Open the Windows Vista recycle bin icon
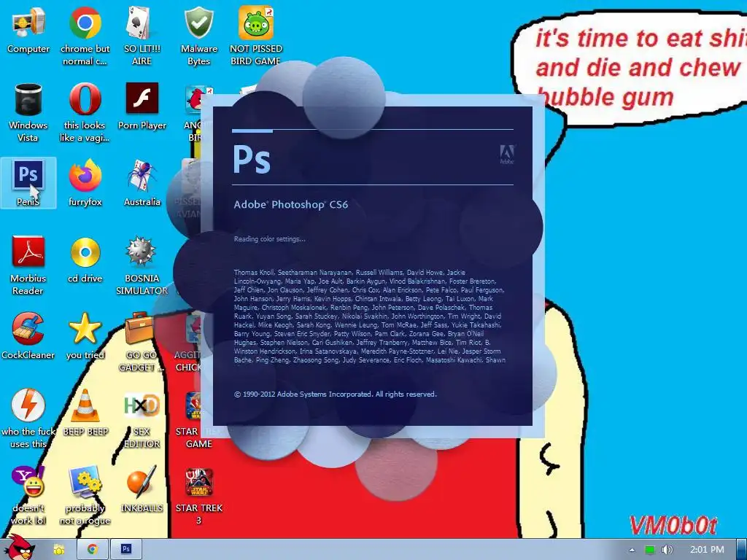The image size is (747, 560). point(28,113)
